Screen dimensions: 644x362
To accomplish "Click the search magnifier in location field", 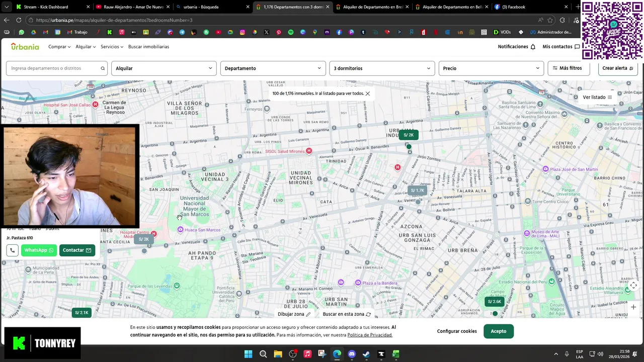I will 103,68.
